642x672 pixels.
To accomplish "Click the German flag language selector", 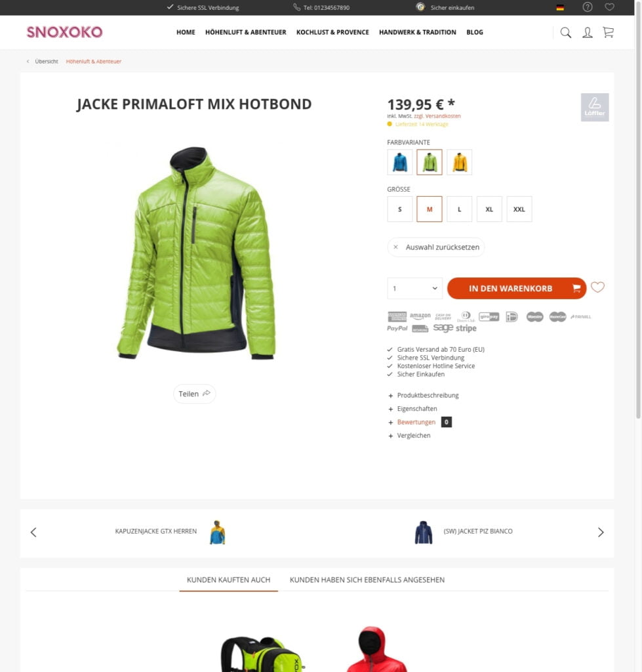I will 560,8.
